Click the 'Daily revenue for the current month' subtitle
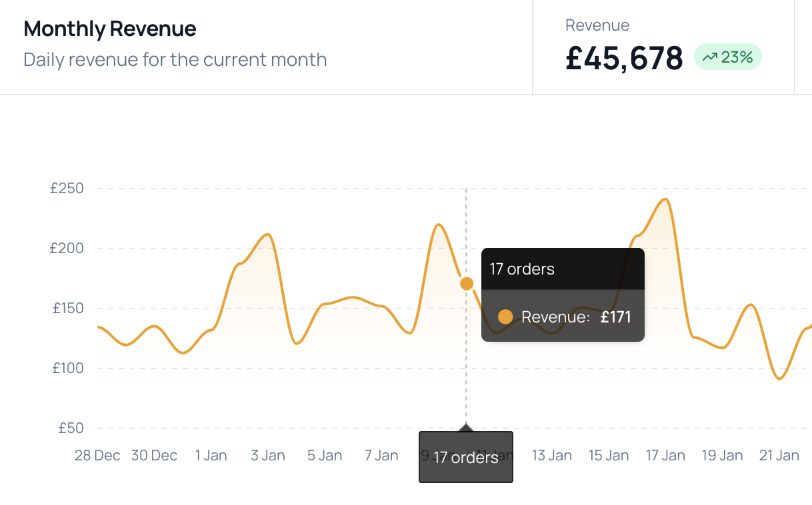812x505 pixels. click(175, 59)
